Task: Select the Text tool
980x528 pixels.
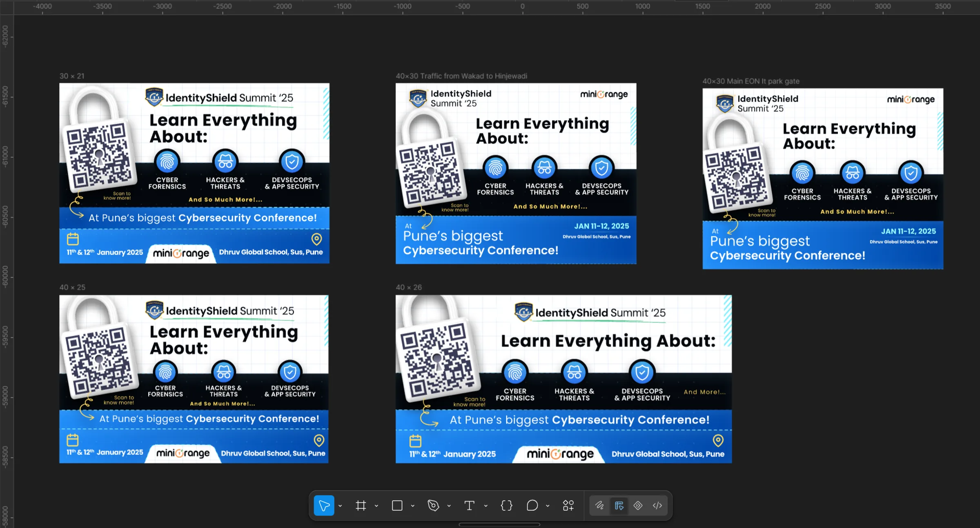Action: coord(470,506)
